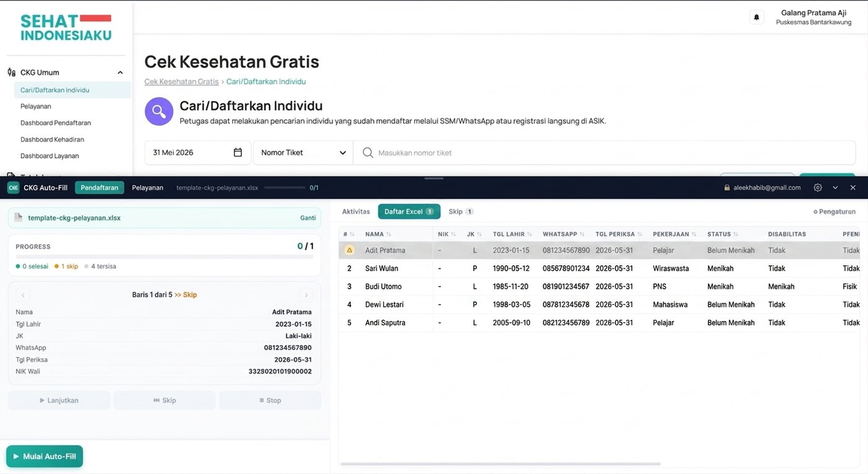Image resolution: width=868 pixels, height=474 pixels.
Task: Select the Andi Saputra table row
Action: click(x=599, y=322)
